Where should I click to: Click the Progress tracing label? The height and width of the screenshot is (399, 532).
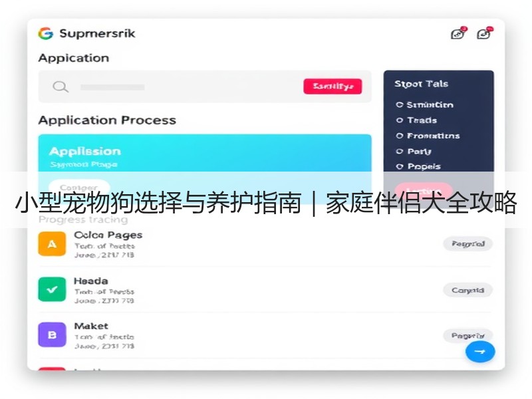(x=83, y=220)
